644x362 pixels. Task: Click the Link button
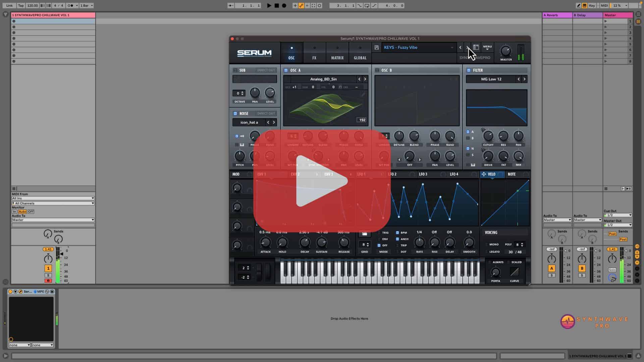click(x=9, y=6)
